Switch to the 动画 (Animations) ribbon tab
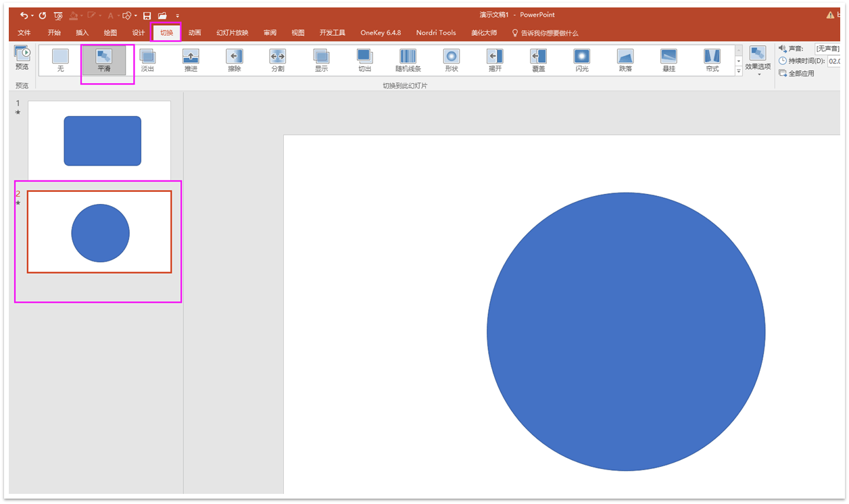Viewport: 849px width, 504px height. click(x=194, y=32)
